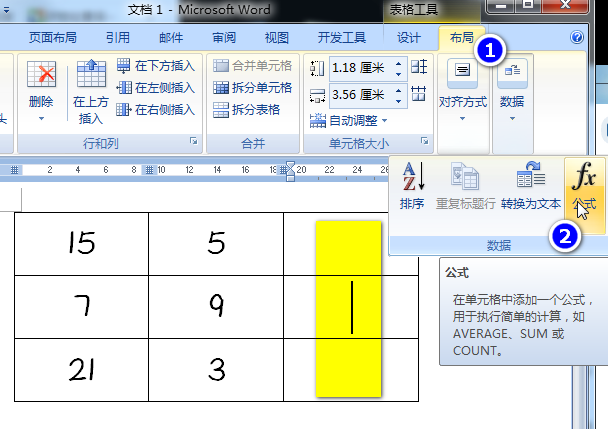
Task: Open the Word help question mark icon
Action: (x=577, y=37)
